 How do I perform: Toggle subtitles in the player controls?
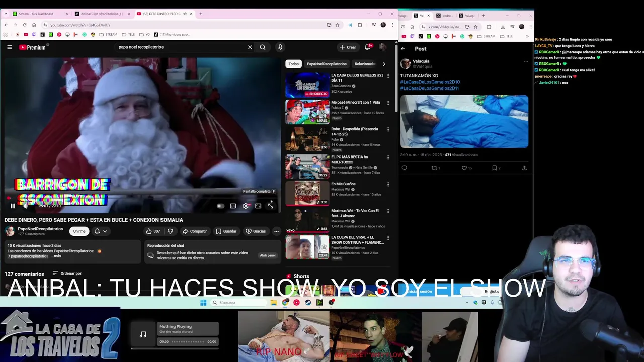(233, 206)
